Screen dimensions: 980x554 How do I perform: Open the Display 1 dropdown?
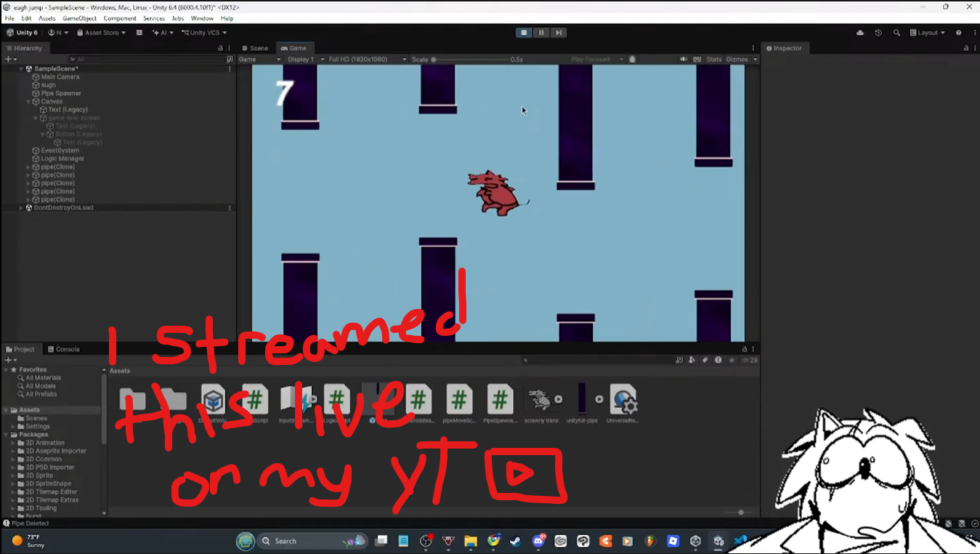(304, 60)
